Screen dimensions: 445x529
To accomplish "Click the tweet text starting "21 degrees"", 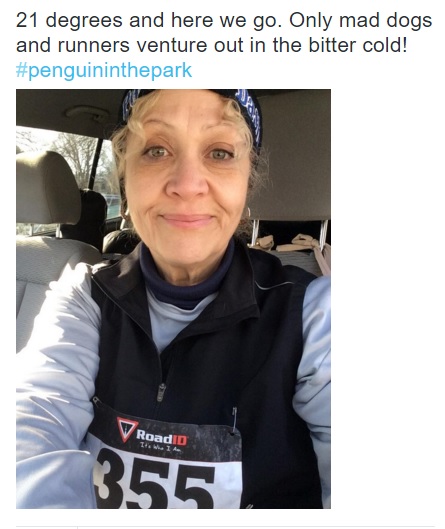I will pos(224,33).
